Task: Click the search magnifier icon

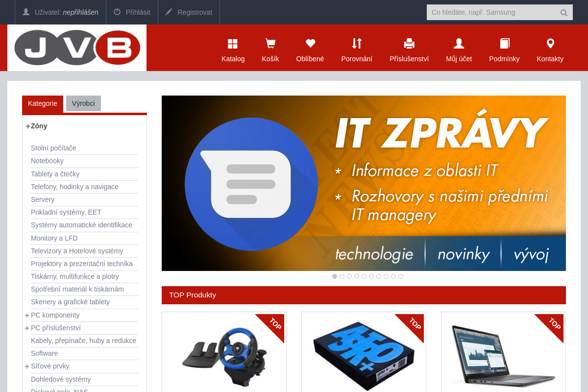Action: 563,12
